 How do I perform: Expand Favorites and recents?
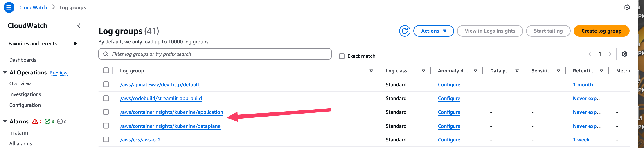click(76, 43)
